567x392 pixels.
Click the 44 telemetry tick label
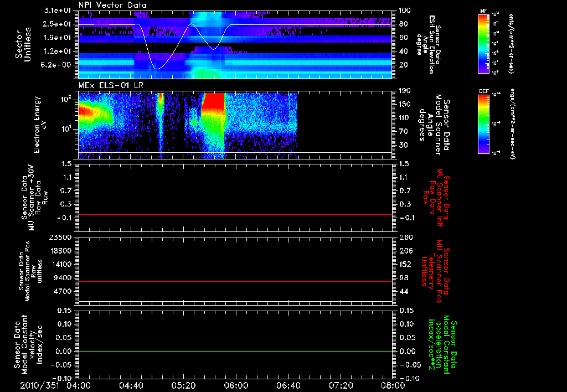(x=404, y=292)
